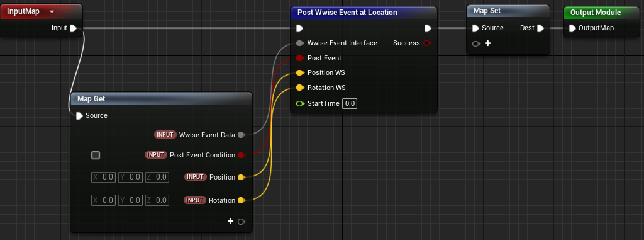The width and height of the screenshot is (644, 240).
Task: Open the InputMap node dropdown arrow
Action: [52, 11]
